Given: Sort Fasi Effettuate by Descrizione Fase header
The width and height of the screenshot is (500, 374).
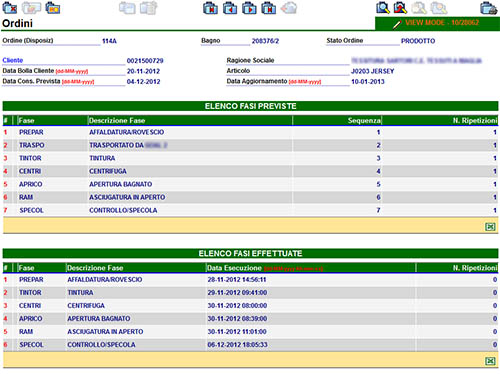Looking at the screenshot, I should (95, 268).
